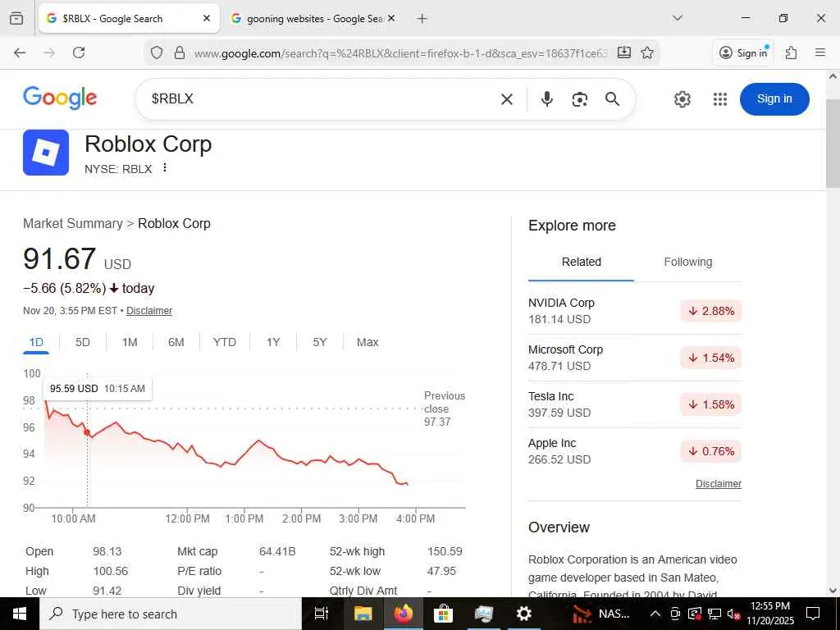Click the Disclaimer link under price
Screen dimensions: 840x630
coord(149,311)
